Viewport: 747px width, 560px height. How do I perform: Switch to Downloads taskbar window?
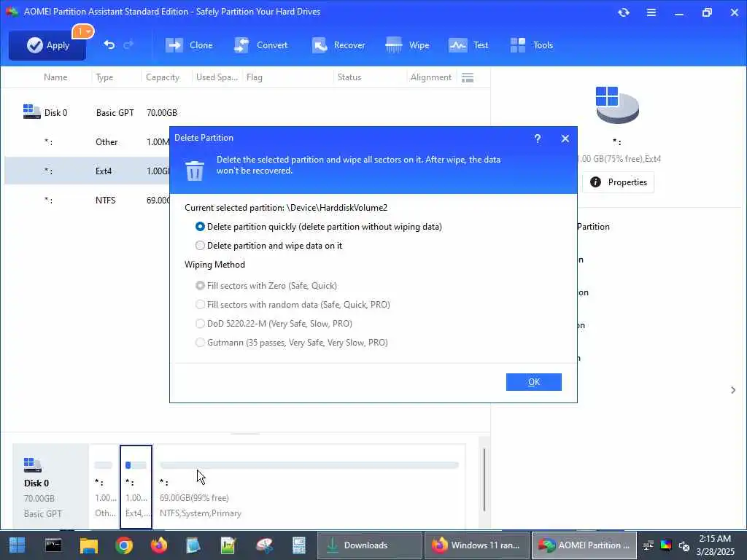369,545
